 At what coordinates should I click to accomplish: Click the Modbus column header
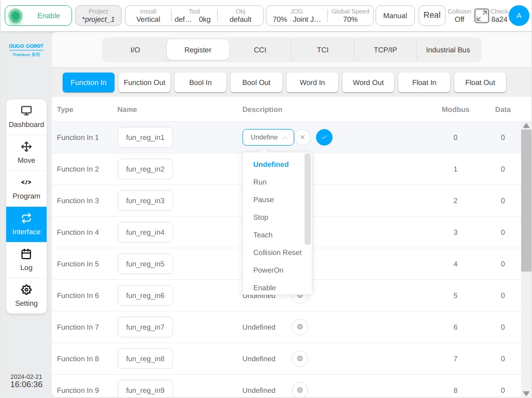click(x=455, y=109)
